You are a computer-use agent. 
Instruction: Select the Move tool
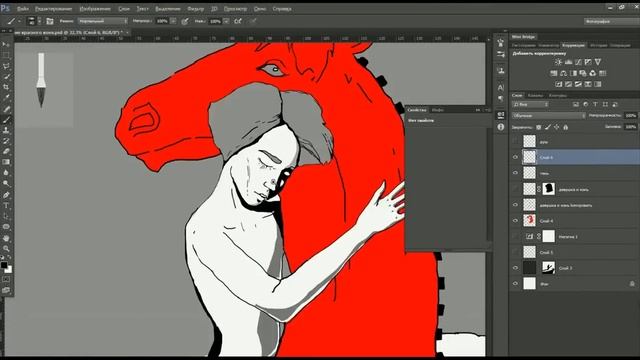(6, 44)
